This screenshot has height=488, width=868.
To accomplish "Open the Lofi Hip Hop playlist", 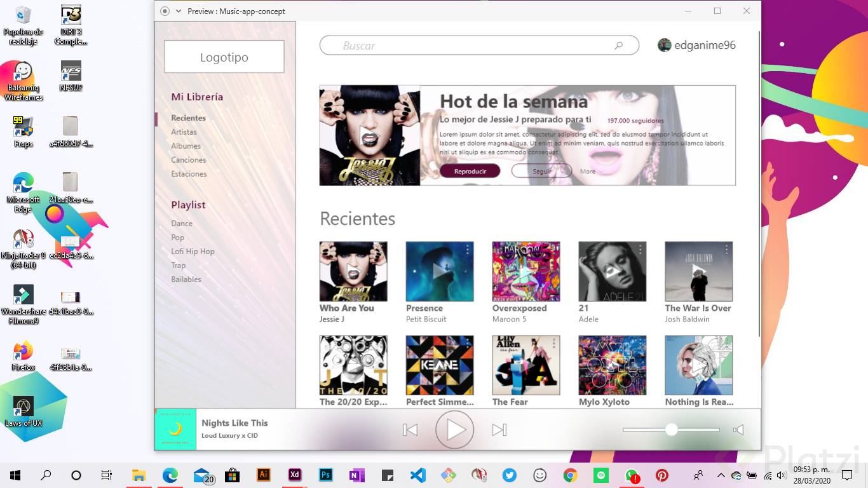I will (x=193, y=252).
